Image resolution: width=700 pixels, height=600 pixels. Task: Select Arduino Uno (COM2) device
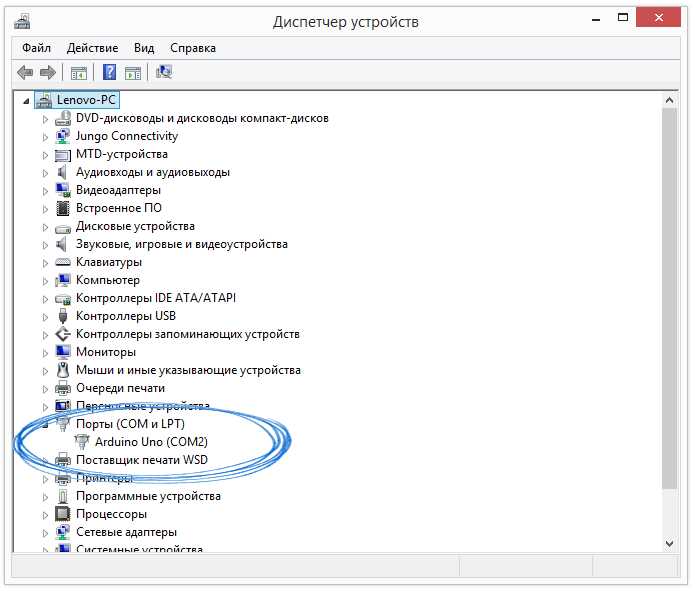pyautogui.click(x=151, y=442)
